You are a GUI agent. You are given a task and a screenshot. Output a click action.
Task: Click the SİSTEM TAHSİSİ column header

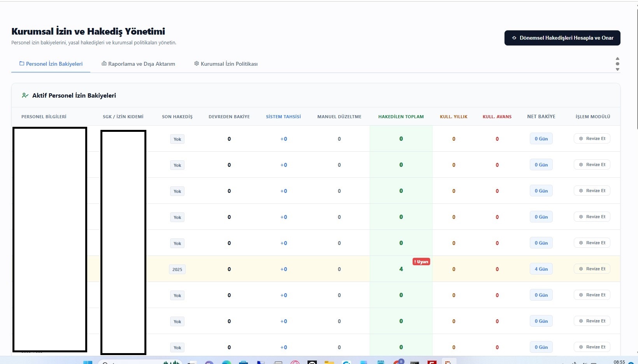tap(283, 117)
